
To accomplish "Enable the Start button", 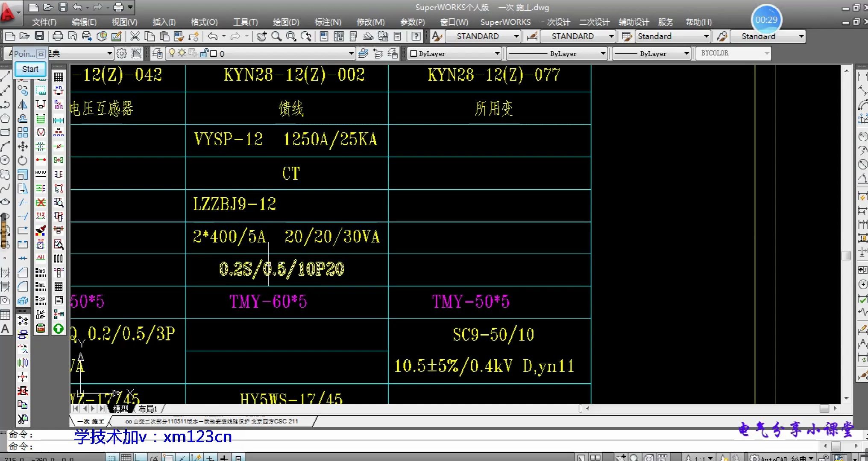I will coord(30,69).
